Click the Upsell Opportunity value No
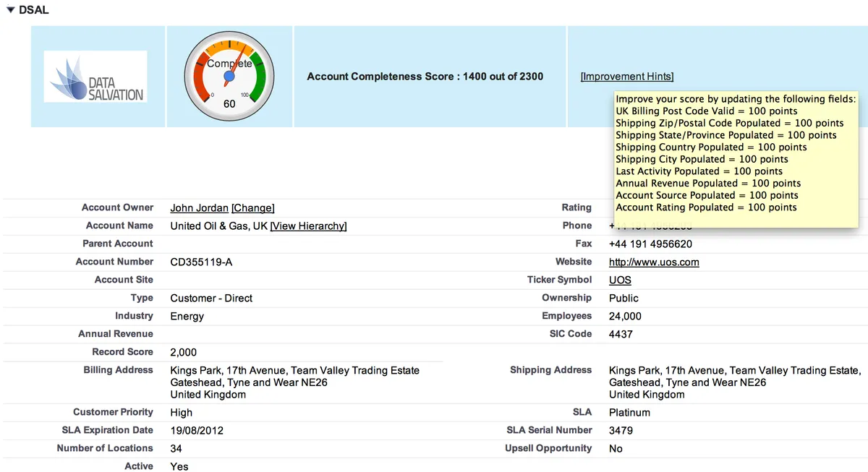The image size is (868, 472). pos(616,449)
